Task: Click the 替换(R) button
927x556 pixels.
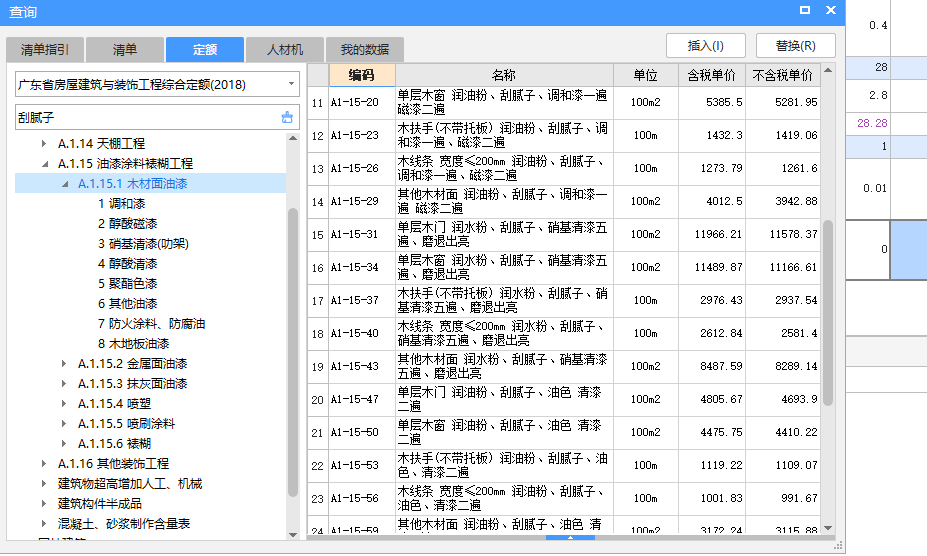Action: click(x=796, y=46)
